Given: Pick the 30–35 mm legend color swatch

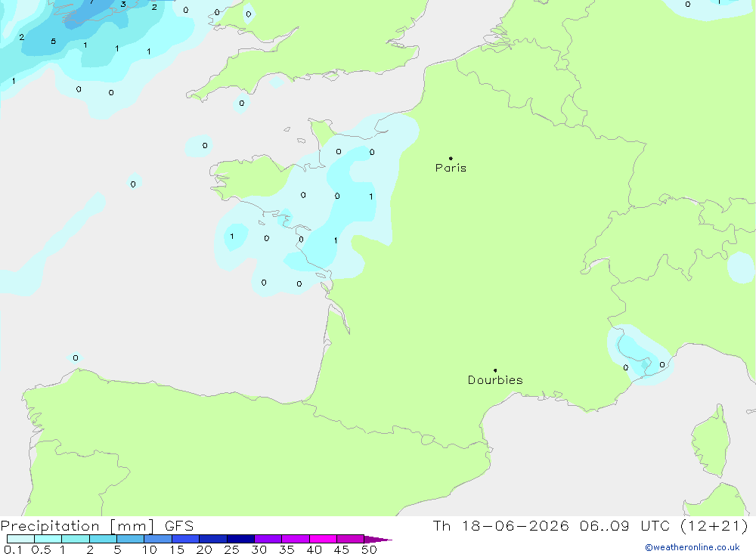Looking at the screenshot, I should pos(268,539).
